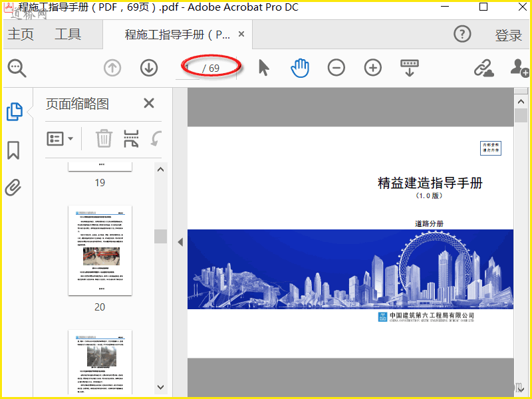The width and height of the screenshot is (532, 399).
Task: Enable the scrolling page display mode icon
Action: (410, 68)
